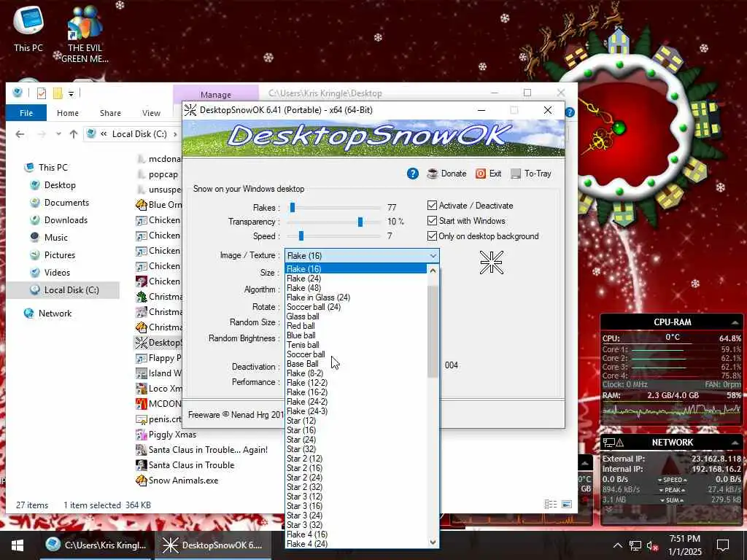This screenshot has width=747, height=560.
Task: Select Network in navigation pane
Action: pyautogui.click(x=55, y=313)
